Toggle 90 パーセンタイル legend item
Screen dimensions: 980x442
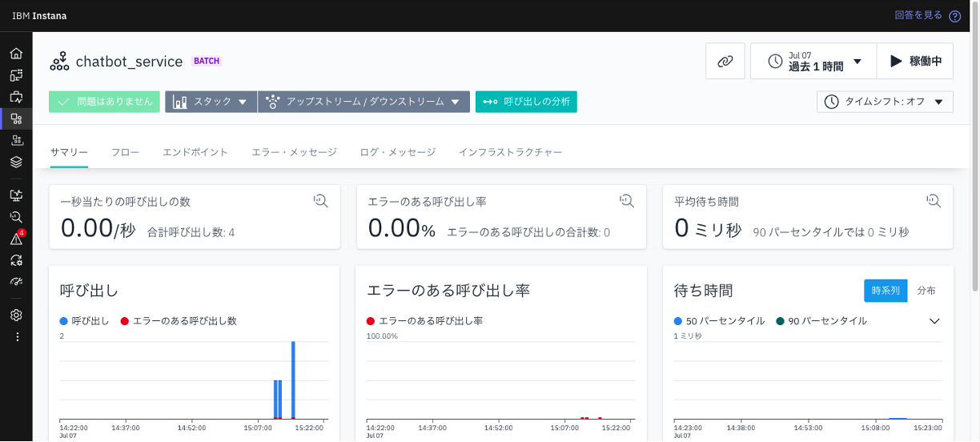[x=821, y=321]
